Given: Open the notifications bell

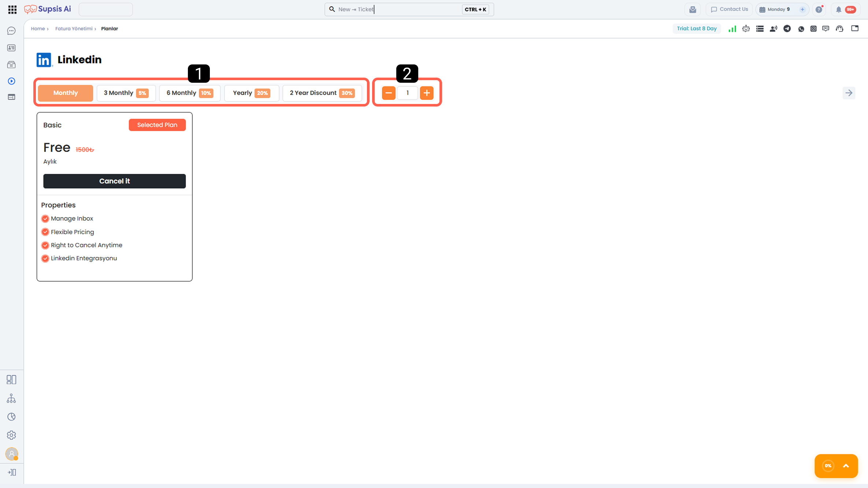Looking at the screenshot, I should point(838,10).
